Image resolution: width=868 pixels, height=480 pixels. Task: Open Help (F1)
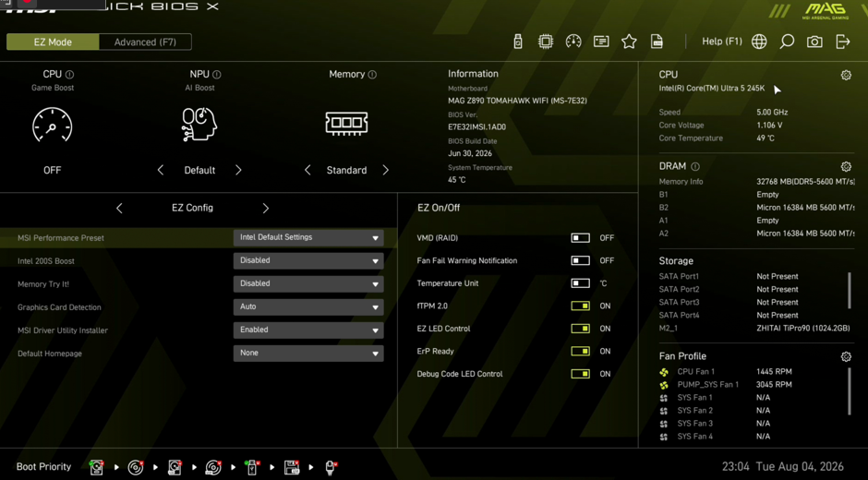[x=722, y=42]
